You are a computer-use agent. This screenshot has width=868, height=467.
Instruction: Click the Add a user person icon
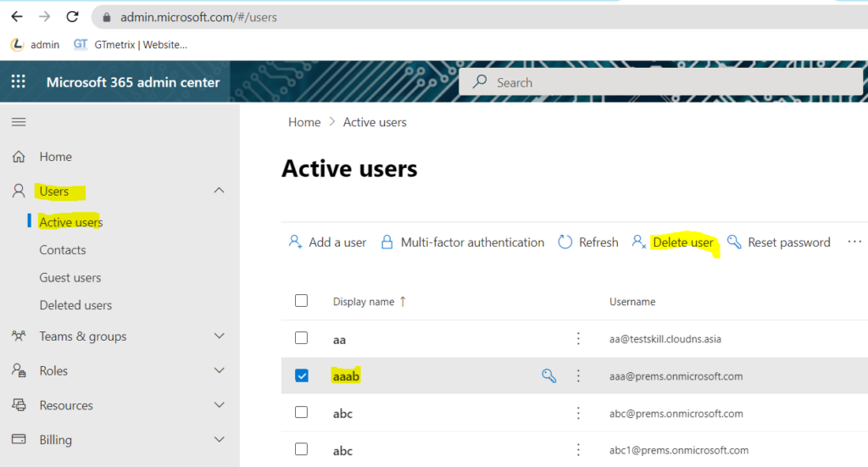[295, 242]
